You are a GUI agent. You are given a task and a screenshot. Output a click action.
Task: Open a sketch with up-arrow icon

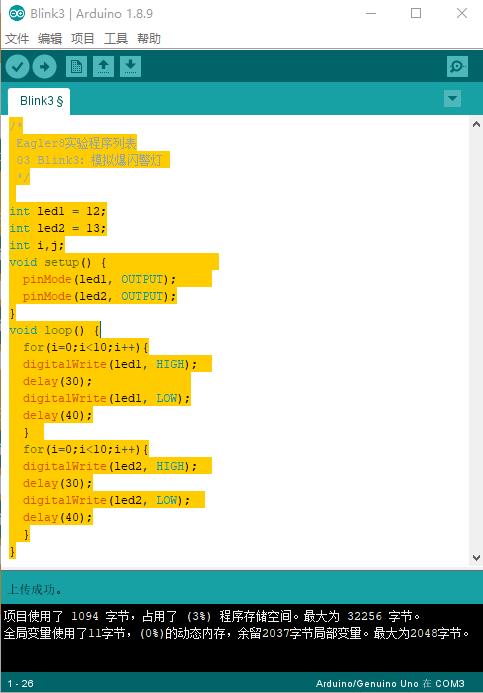[103, 67]
